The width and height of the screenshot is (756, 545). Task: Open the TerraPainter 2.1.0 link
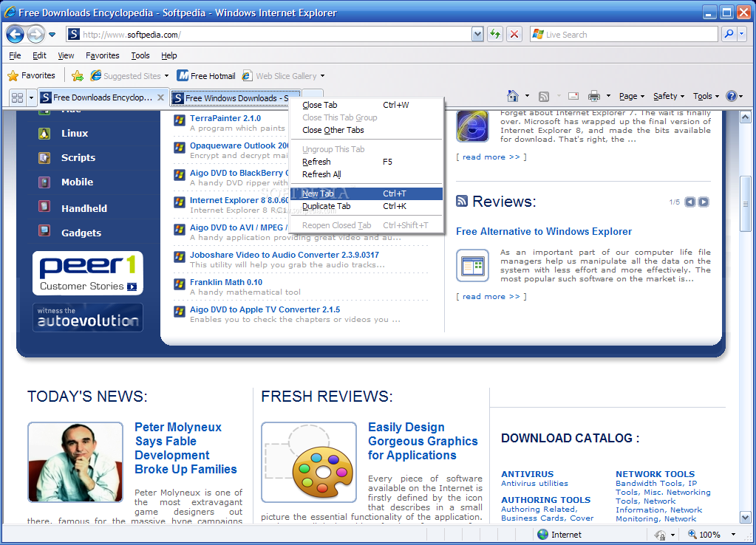pyautogui.click(x=225, y=118)
